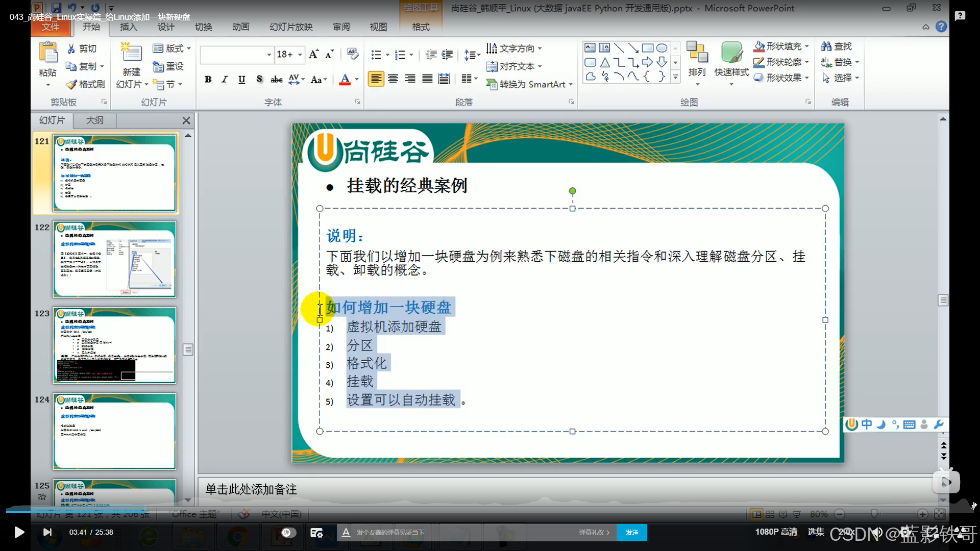The image size is (980, 551).
Task: Toggle text shadow formatting
Action: 259,79
